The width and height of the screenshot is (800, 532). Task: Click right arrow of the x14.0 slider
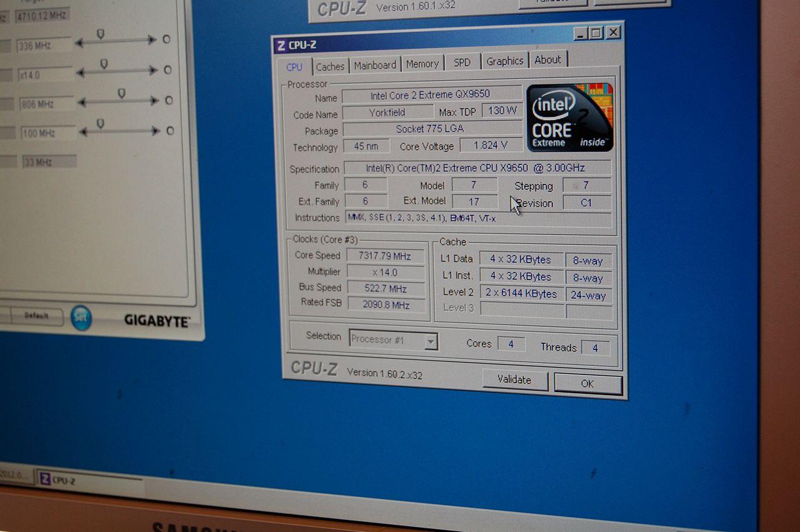[x=153, y=71]
